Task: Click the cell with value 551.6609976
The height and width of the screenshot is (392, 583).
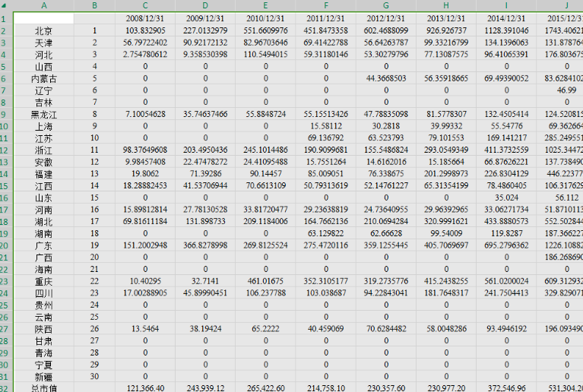Action: pyautogui.click(x=265, y=31)
